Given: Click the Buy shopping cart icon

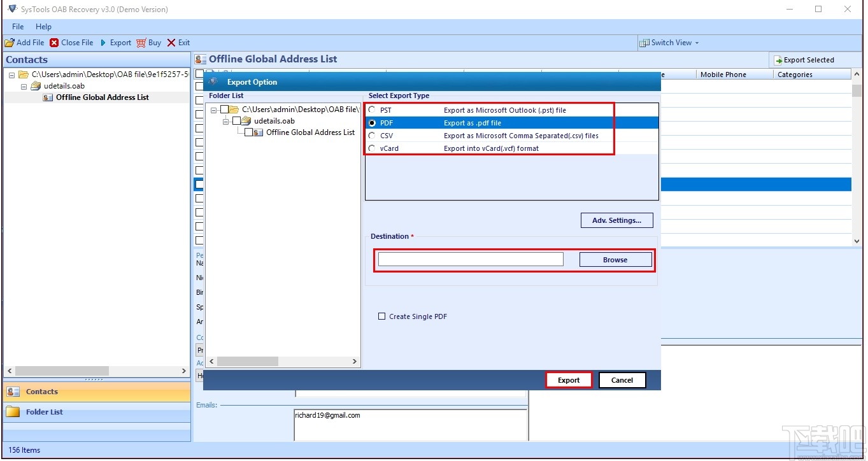Looking at the screenshot, I should click(141, 43).
